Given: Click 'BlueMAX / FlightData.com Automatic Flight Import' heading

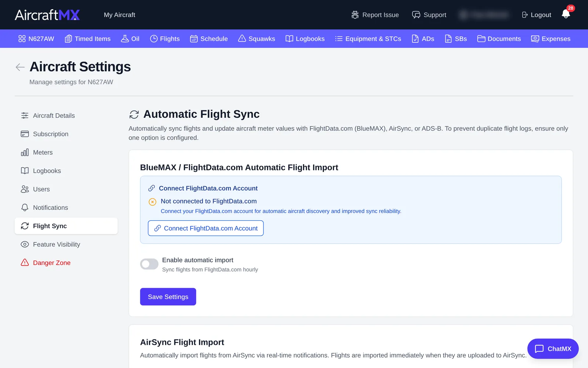Looking at the screenshot, I should pyautogui.click(x=239, y=167).
